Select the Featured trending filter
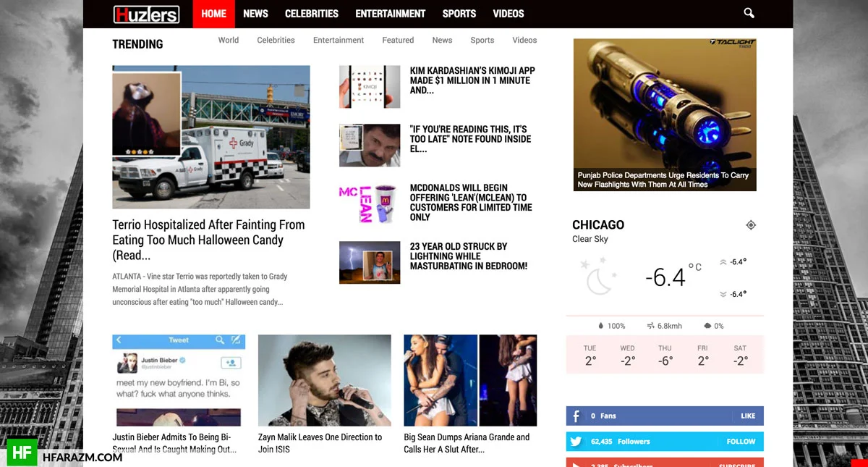 (398, 41)
